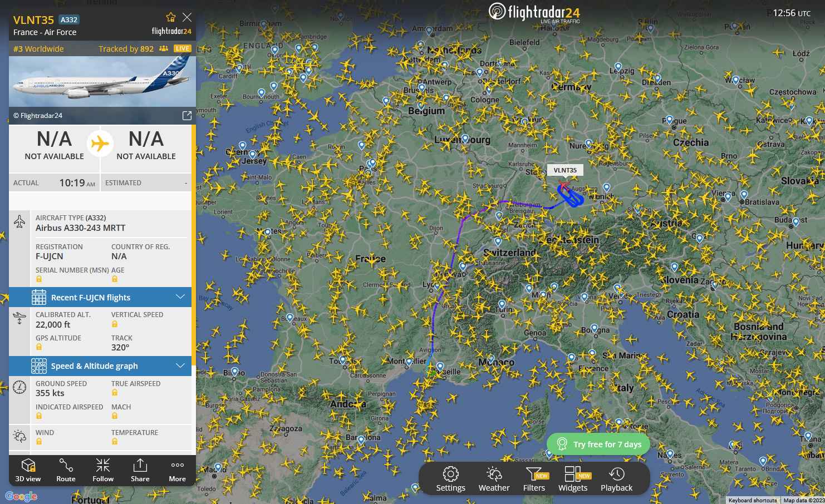Expand Recent F-UJCN flights section
This screenshot has height=504, width=825.
[100, 297]
